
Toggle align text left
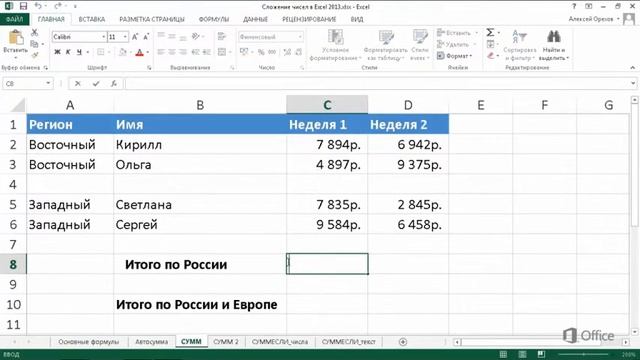[161, 52]
